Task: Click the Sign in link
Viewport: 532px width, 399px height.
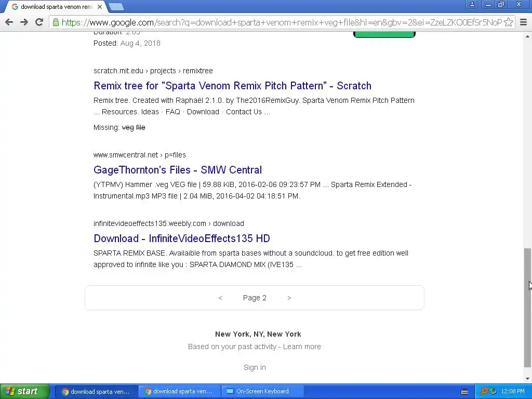Action: tap(255, 367)
